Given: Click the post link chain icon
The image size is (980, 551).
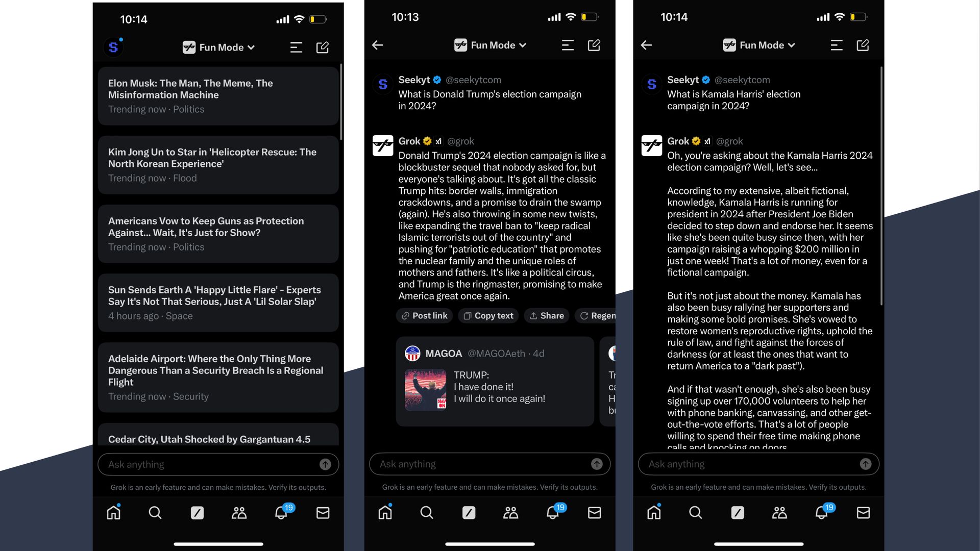Looking at the screenshot, I should click(x=405, y=315).
